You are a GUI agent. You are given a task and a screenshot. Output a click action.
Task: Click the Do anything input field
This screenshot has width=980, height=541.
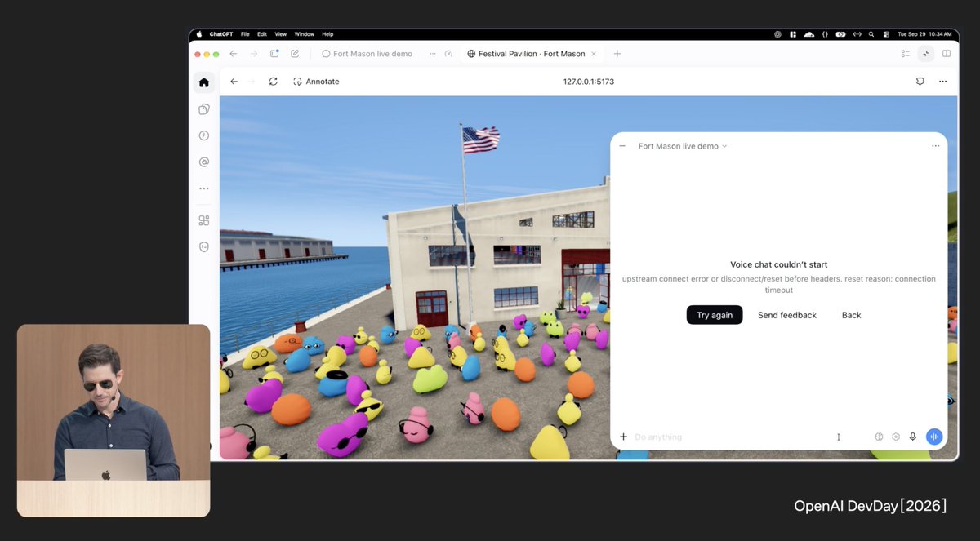coord(735,437)
